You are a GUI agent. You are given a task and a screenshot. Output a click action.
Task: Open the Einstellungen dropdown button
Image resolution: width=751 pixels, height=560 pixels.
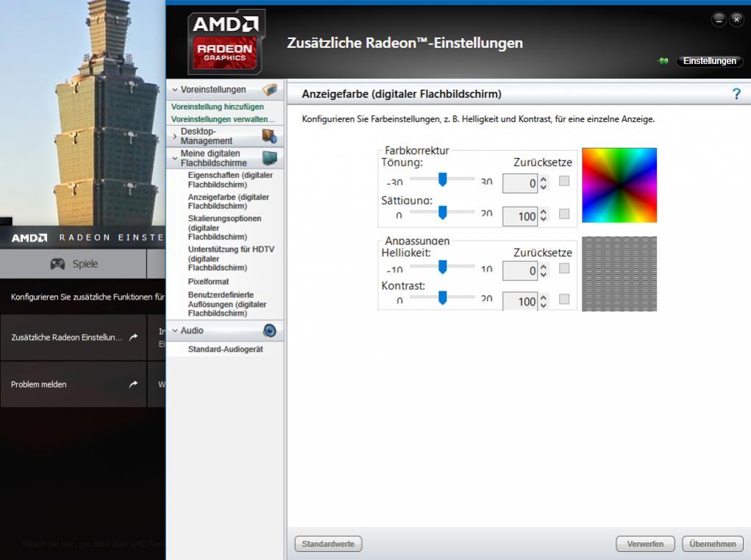point(709,61)
